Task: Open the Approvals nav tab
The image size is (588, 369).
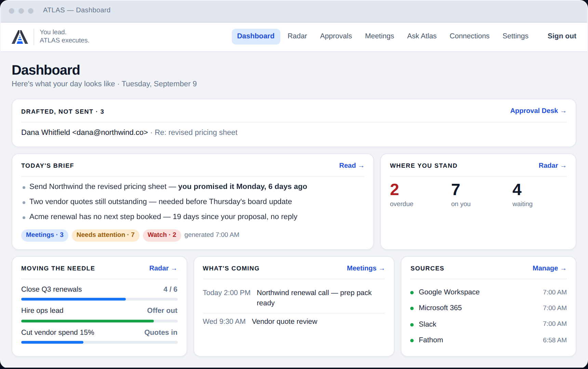Action: point(336,36)
